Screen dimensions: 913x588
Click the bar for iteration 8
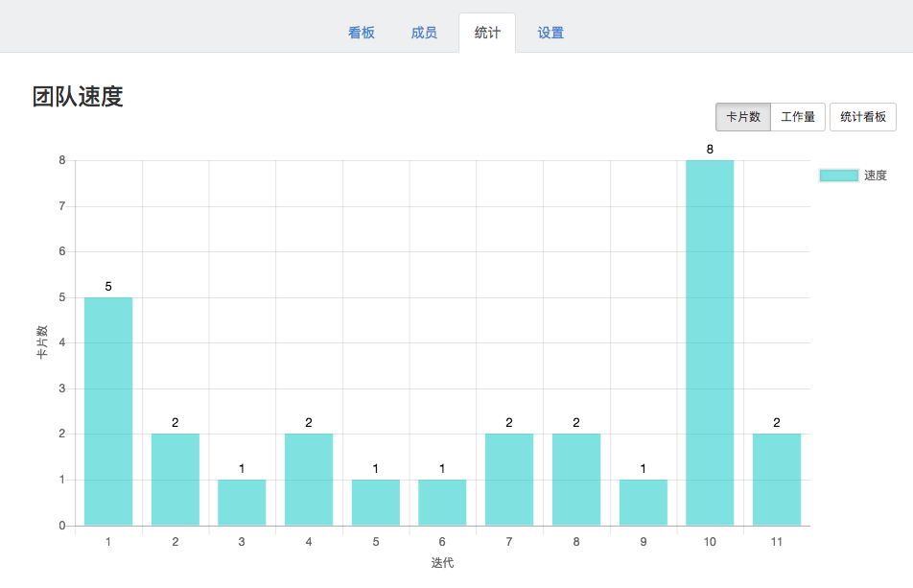click(x=576, y=480)
